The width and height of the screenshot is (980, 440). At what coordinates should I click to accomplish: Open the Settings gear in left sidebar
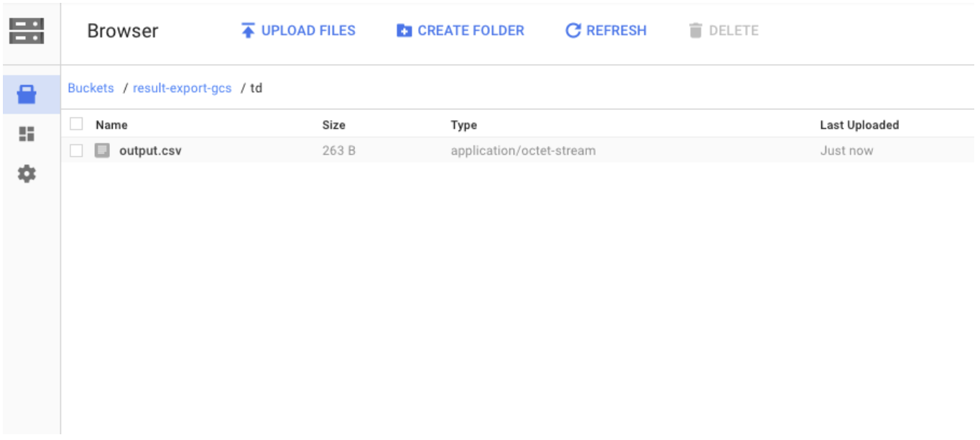(x=27, y=174)
